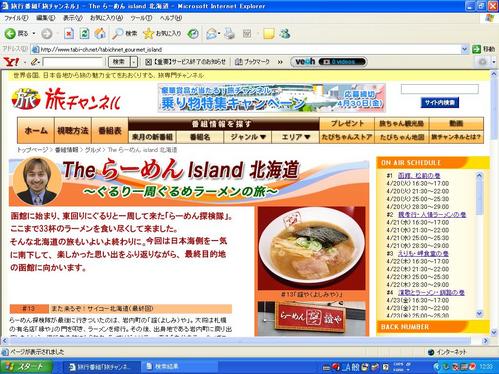This screenshot has height=374, width=499.
Task: Refresh the page using the green arrows icon
Action: coord(84,34)
